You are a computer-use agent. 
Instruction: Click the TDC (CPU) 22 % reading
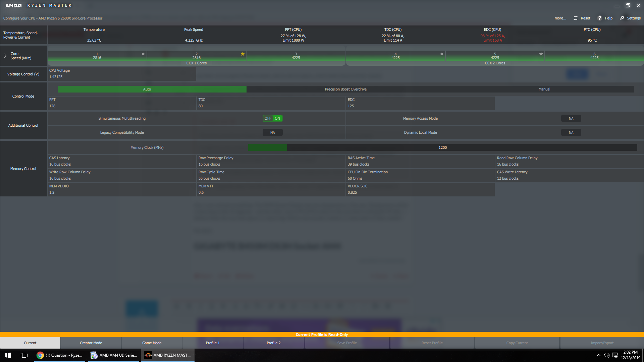coord(393,38)
